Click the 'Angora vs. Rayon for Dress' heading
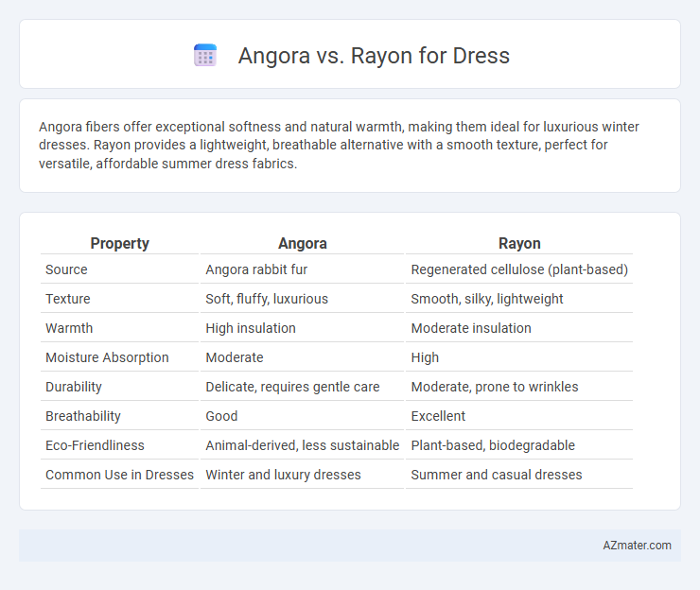The width and height of the screenshot is (700, 590). pos(374,56)
